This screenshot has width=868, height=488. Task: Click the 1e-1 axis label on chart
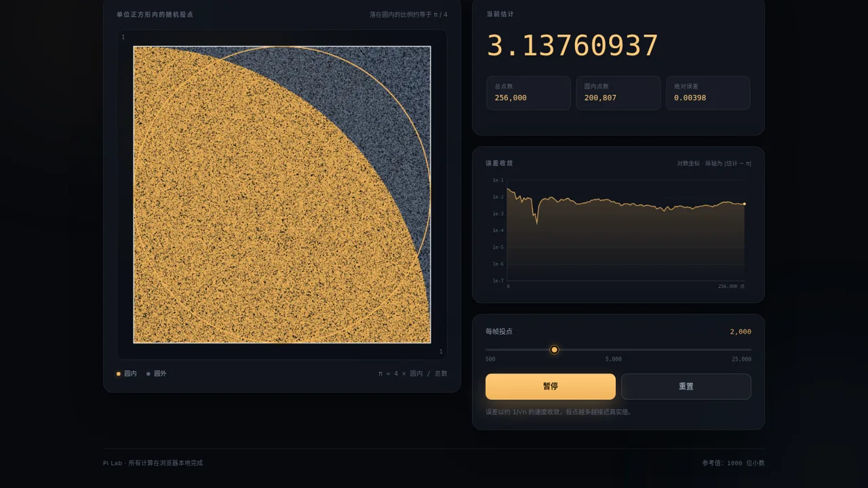498,180
